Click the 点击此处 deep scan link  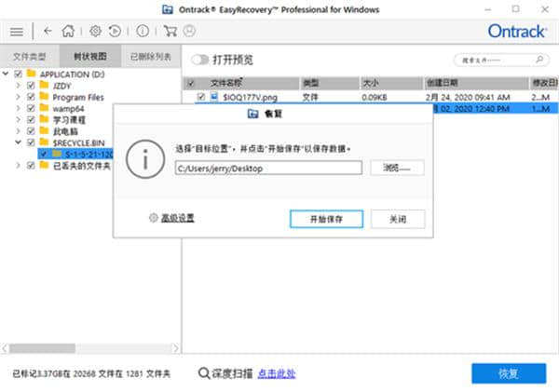(x=277, y=373)
